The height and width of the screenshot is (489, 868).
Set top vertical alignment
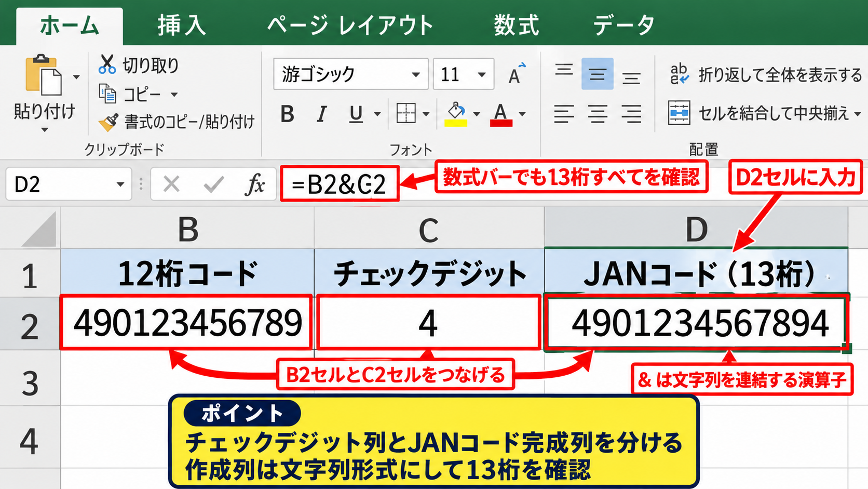(x=564, y=70)
